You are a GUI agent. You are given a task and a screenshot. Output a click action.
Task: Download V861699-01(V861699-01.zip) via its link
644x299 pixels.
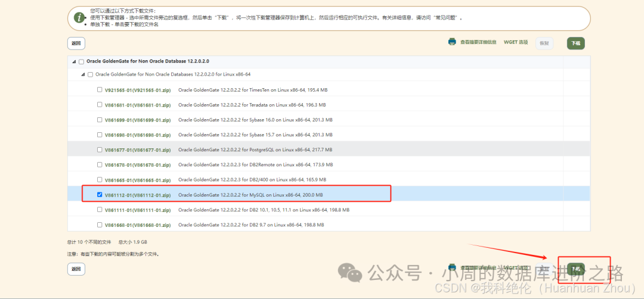click(138, 120)
